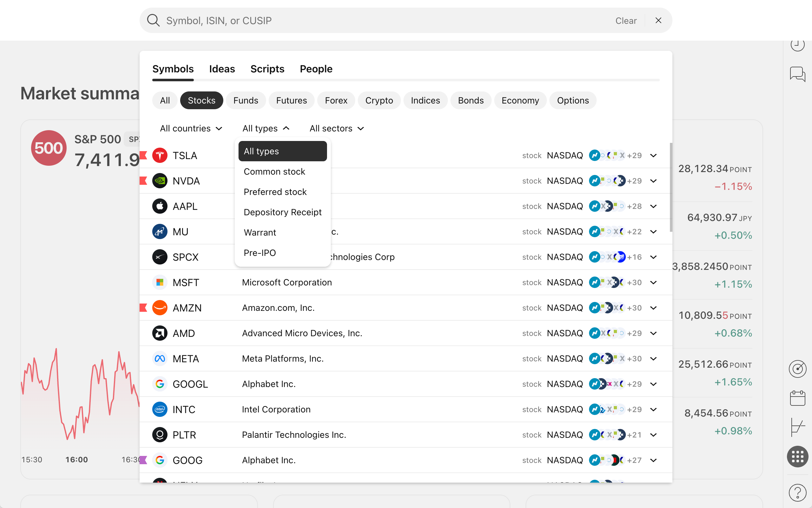Select the Crypto filter chip
Viewport: 812px width, 508px height.
(379, 100)
